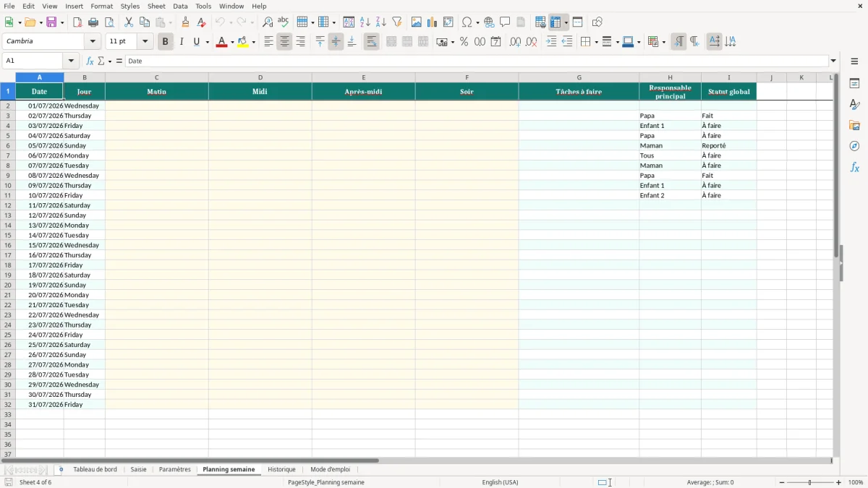Toggle Freeze Rows and Columns

tap(556, 22)
